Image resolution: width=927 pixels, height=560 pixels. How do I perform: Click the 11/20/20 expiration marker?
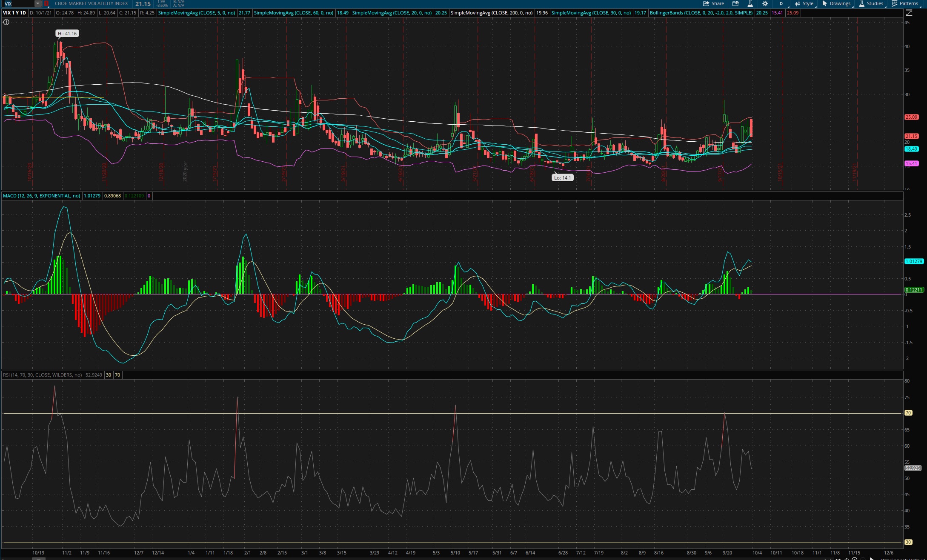[104, 172]
